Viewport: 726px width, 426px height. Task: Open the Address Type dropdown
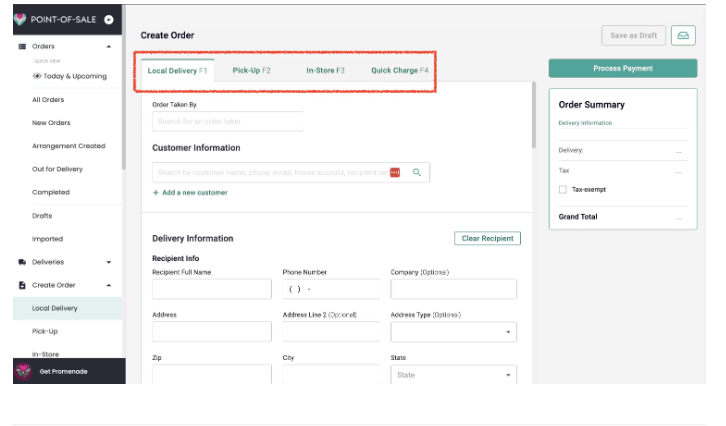[453, 331]
